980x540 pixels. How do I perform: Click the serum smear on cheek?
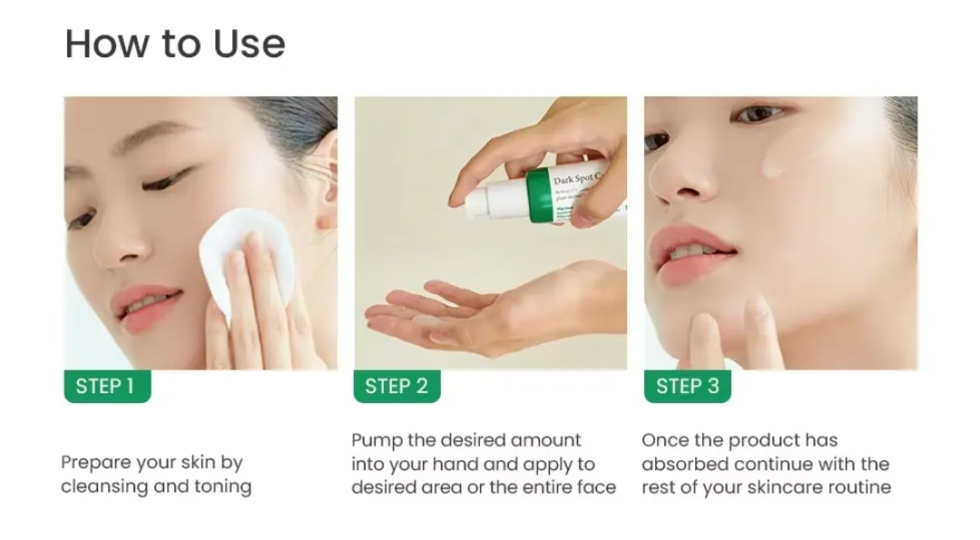(775, 163)
